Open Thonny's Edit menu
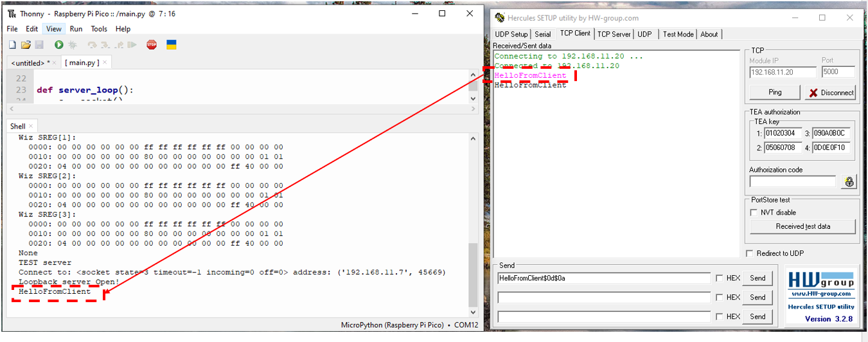This screenshot has height=342, width=868. click(31, 29)
